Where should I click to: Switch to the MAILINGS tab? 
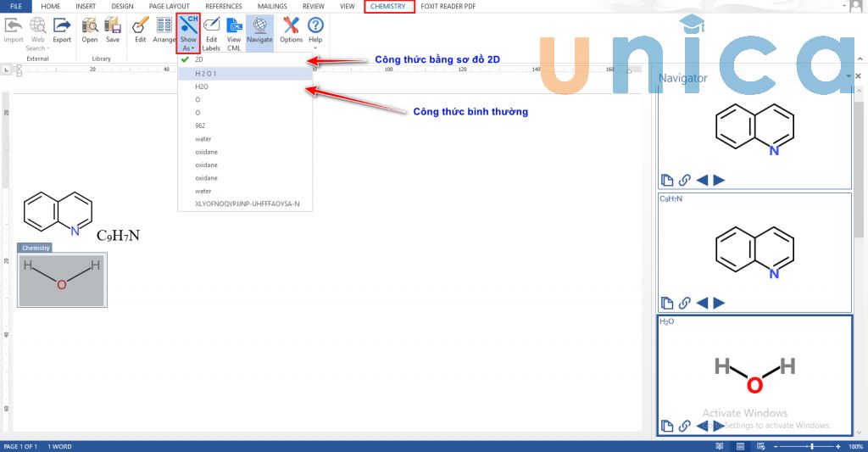click(272, 6)
